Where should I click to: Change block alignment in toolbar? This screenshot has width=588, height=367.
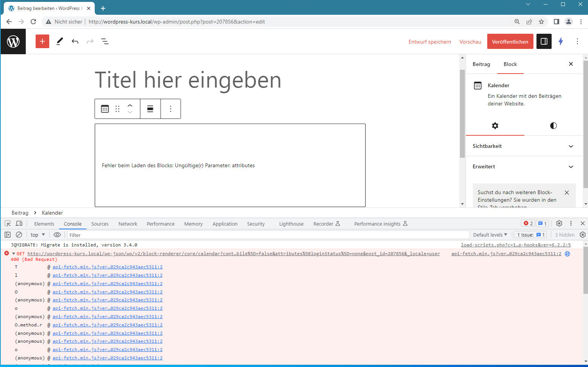[150, 109]
